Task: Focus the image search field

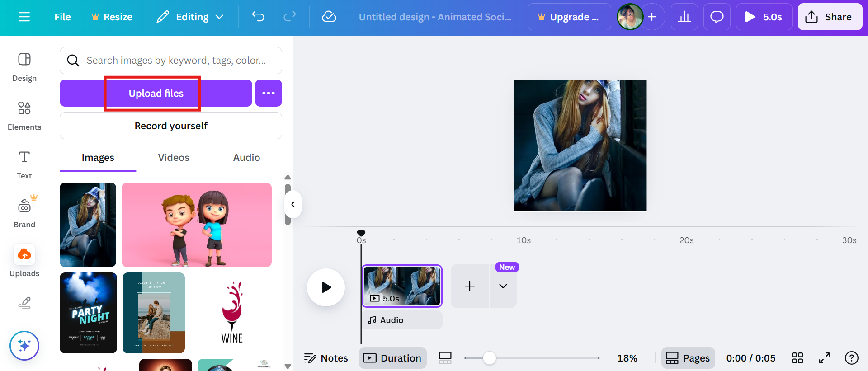Action: pyautogui.click(x=171, y=61)
